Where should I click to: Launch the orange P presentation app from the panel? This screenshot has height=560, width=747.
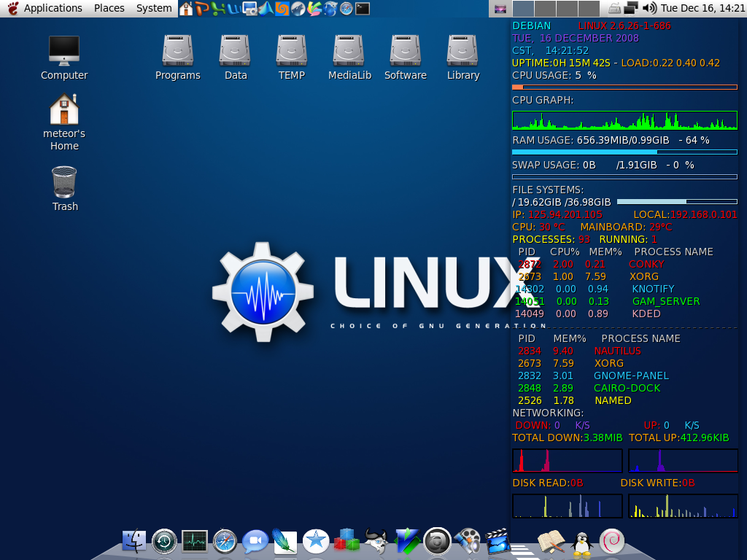[202, 9]
